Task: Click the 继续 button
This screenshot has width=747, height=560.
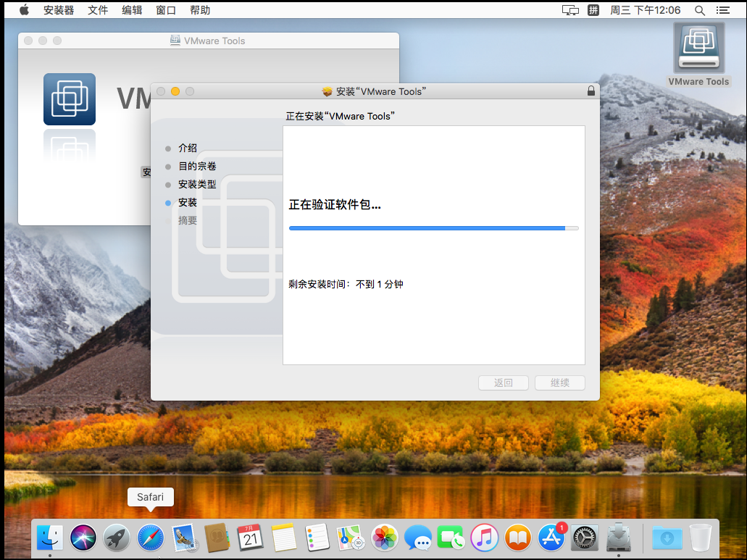Action: pos(560,383)
